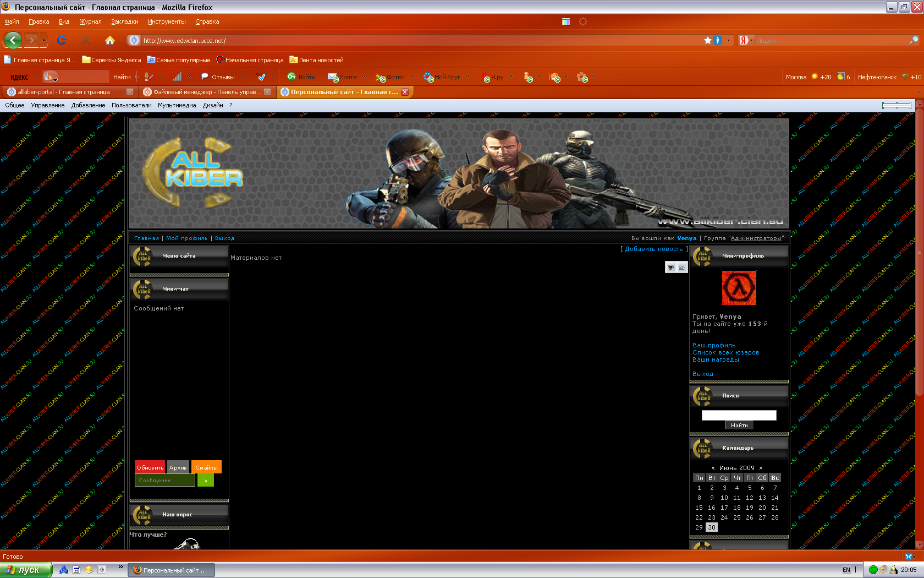Viewport: 924px width, 578px height.
Task: Click the bookmark star in address bar
Action: (x=707, y=40)
